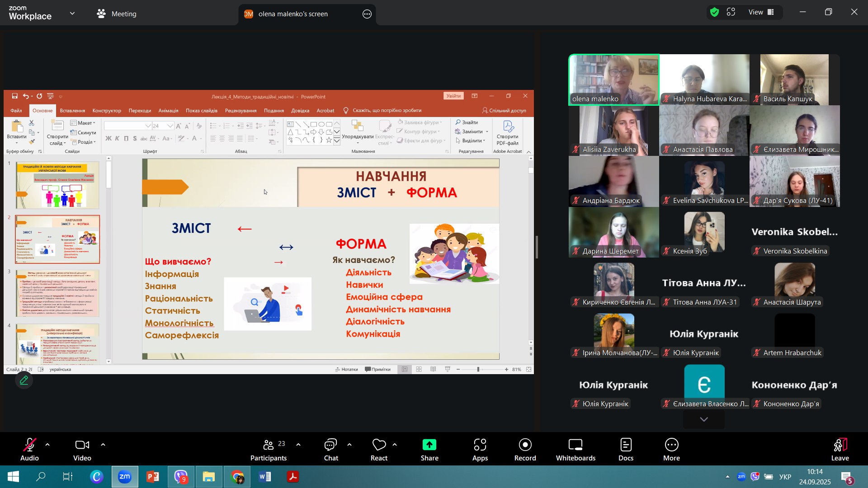Screen dimensions: 868x488
Task: Open PowerPoint from Windows taskbar
Action: pyautogui.click(x=153, y=477)
